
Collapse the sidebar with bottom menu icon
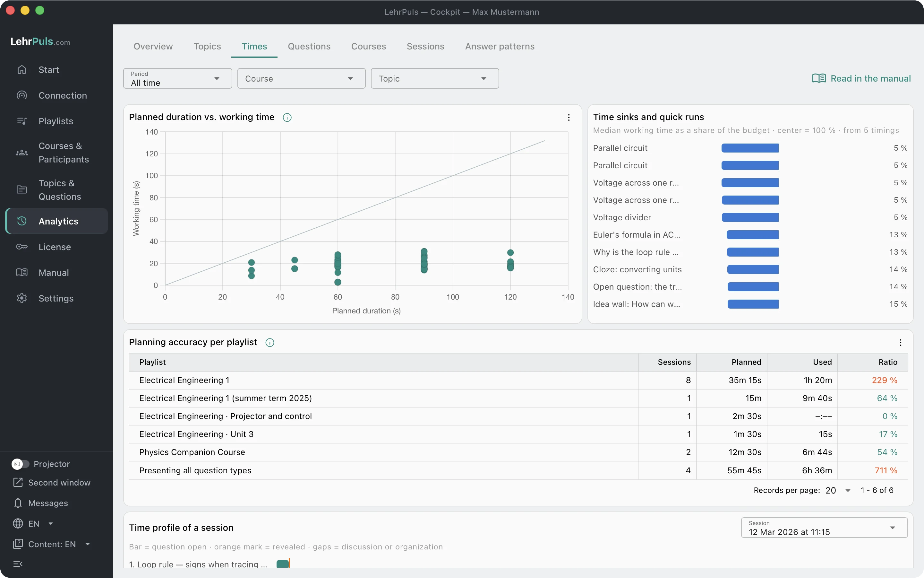[x=18, y=564]
